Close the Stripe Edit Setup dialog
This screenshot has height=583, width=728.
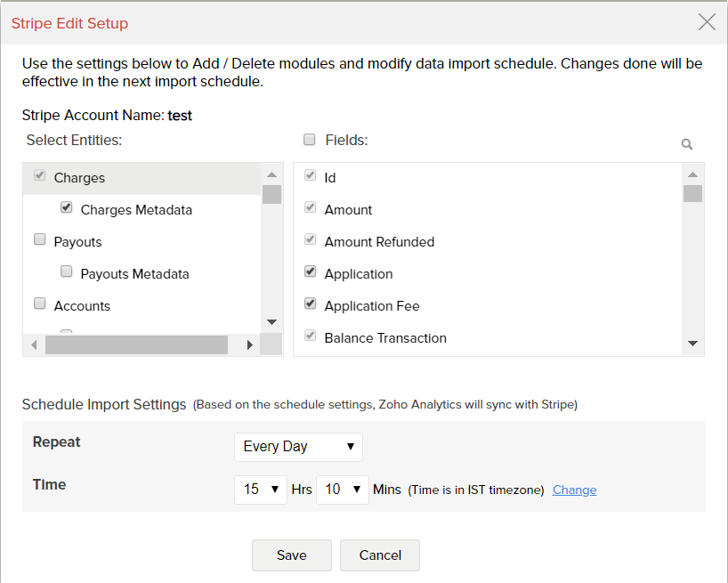pos(707,22)
